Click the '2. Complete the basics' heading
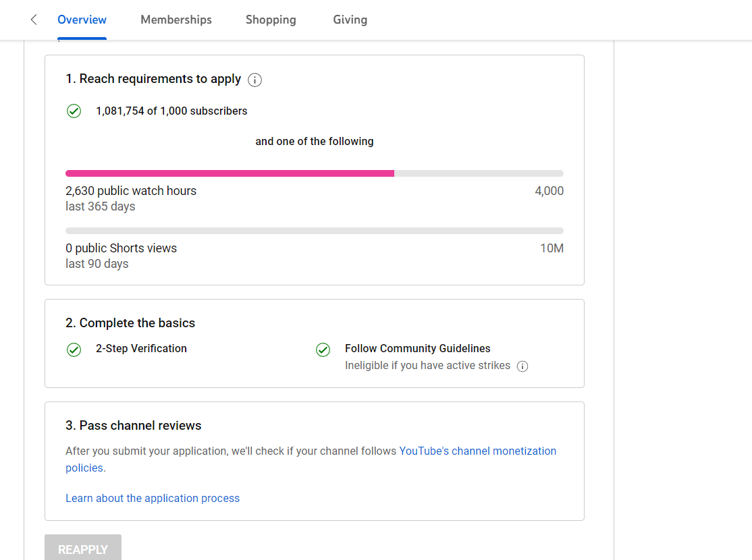 pyautogui.click(x=130, y=323)
